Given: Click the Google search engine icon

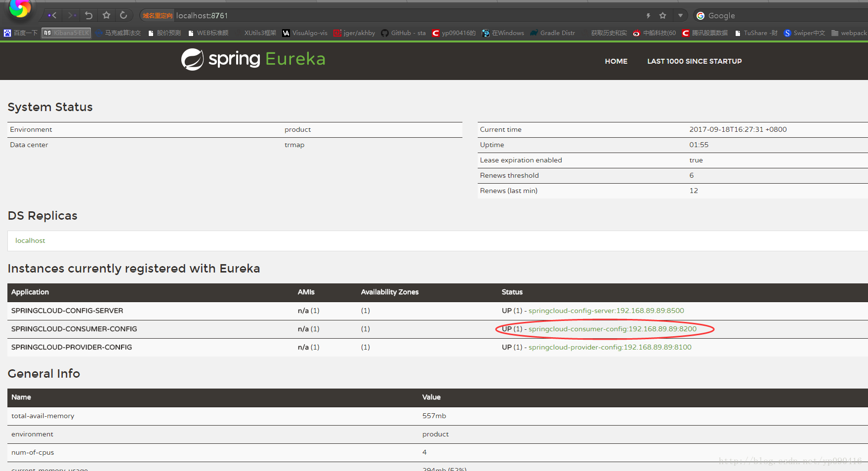Looking at the screenshot, I should [x=701, y=16].
